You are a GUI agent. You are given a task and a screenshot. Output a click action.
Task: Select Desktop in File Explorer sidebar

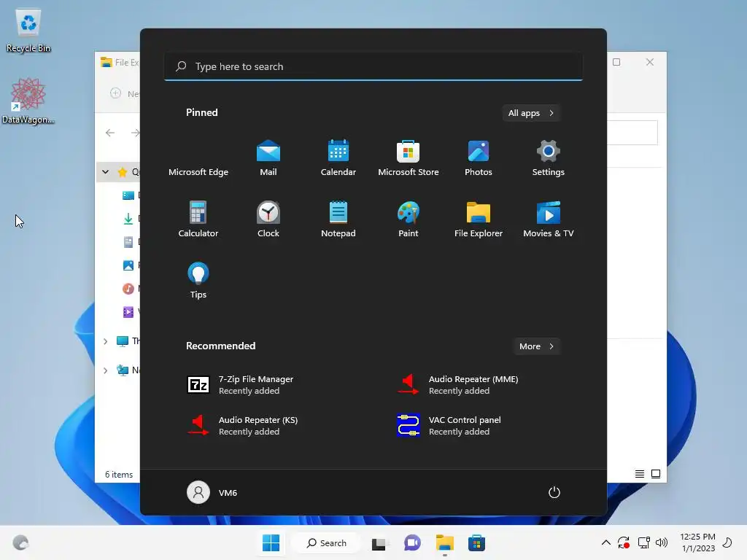coord(128,195)
